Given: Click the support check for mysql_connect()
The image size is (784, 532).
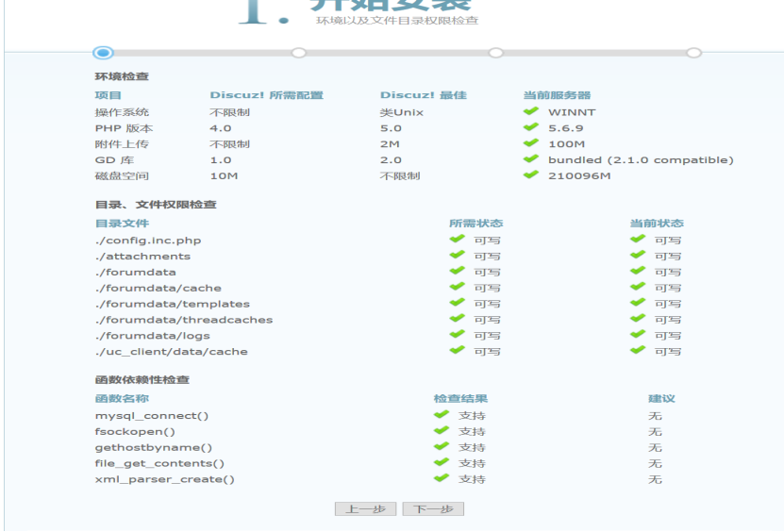Looking at the screenshot, I should click(442, 414).
